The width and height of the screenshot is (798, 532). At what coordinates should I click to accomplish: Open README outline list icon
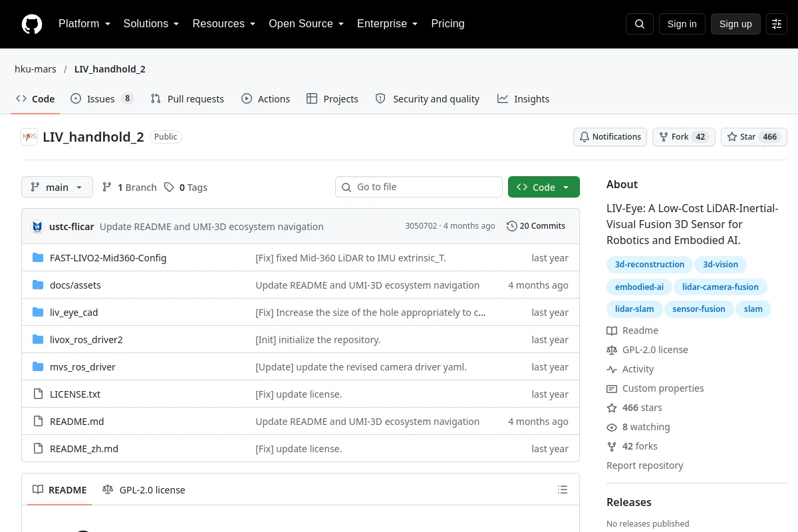(x=563, y=490)
